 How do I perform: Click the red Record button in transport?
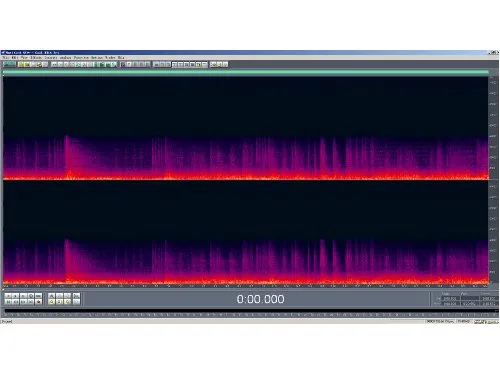tap(38, 302)
